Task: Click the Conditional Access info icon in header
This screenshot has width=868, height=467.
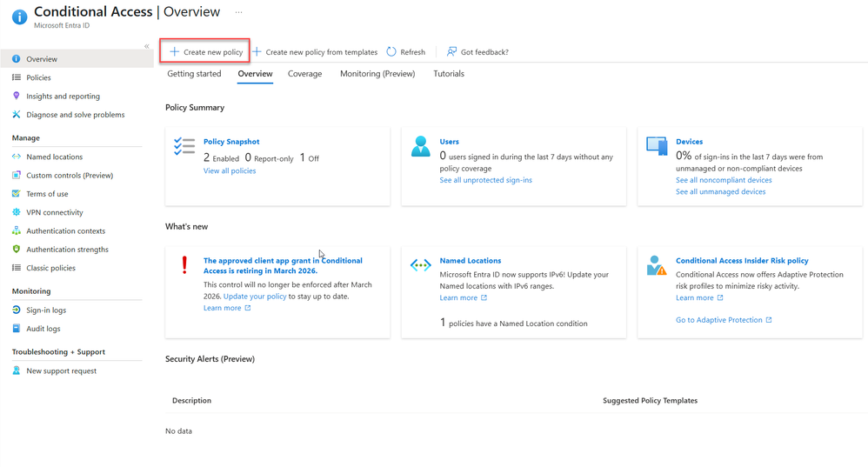Action: point(19,17)
